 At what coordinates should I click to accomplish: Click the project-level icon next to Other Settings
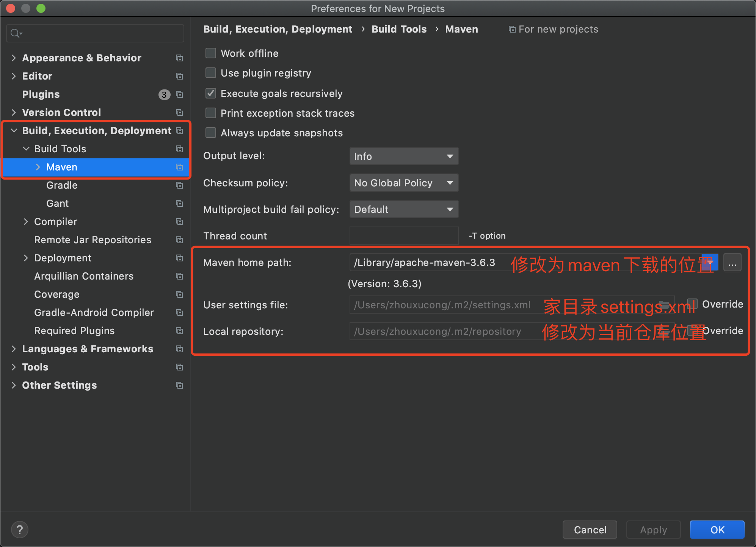pyautogui.click(x=179, y=385)
